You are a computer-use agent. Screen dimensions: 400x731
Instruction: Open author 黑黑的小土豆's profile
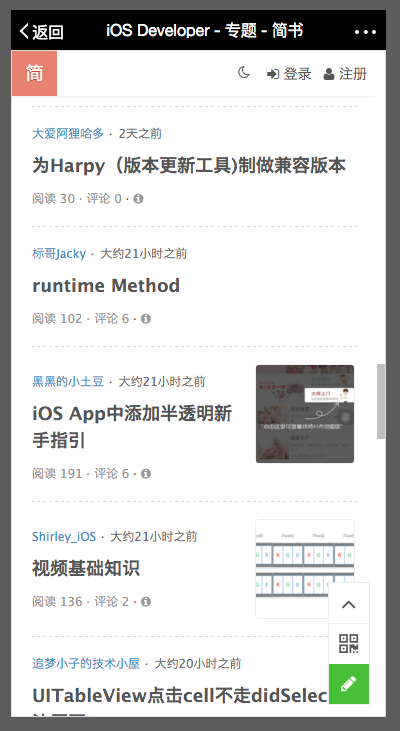tap(68, 382)
